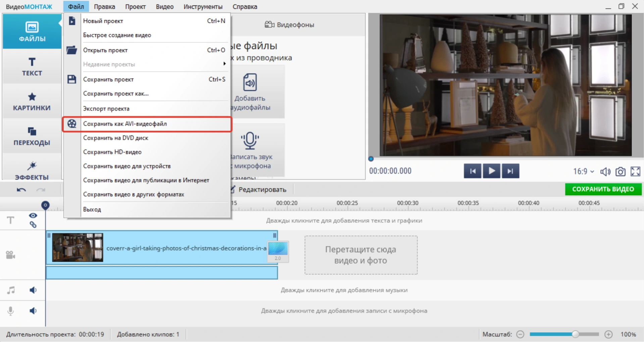Image resolution: width=644 pixels, height=342 pixels.
Task: Toggle text track visibility eye icon
Action: pos(33,215)
